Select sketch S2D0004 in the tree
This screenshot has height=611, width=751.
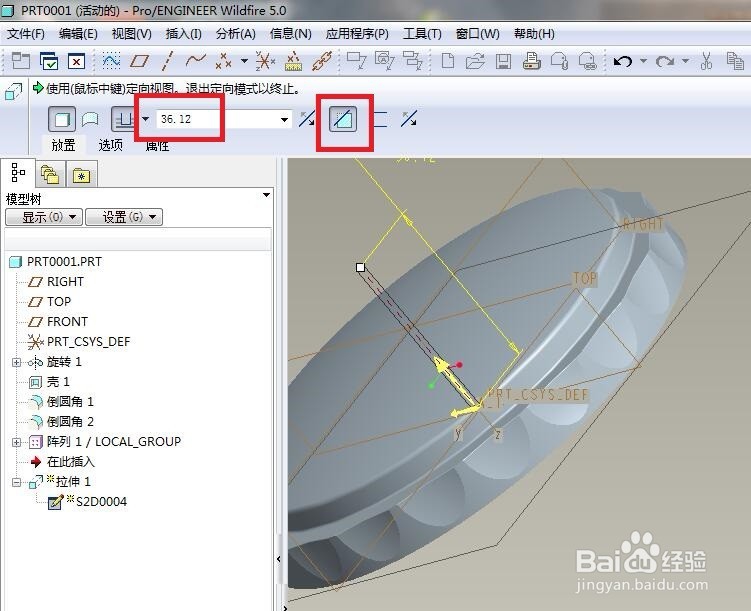click(88, 501)
